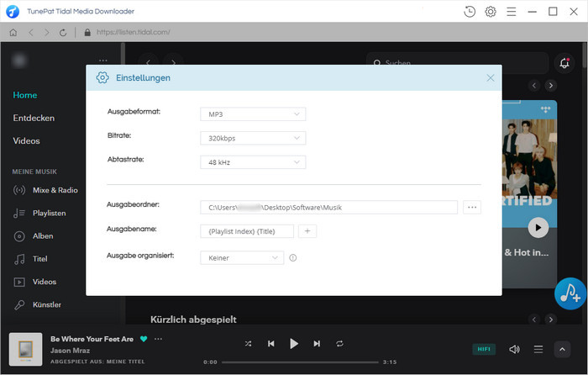Click the now playing album thumbnail

(x=25, y=349)
